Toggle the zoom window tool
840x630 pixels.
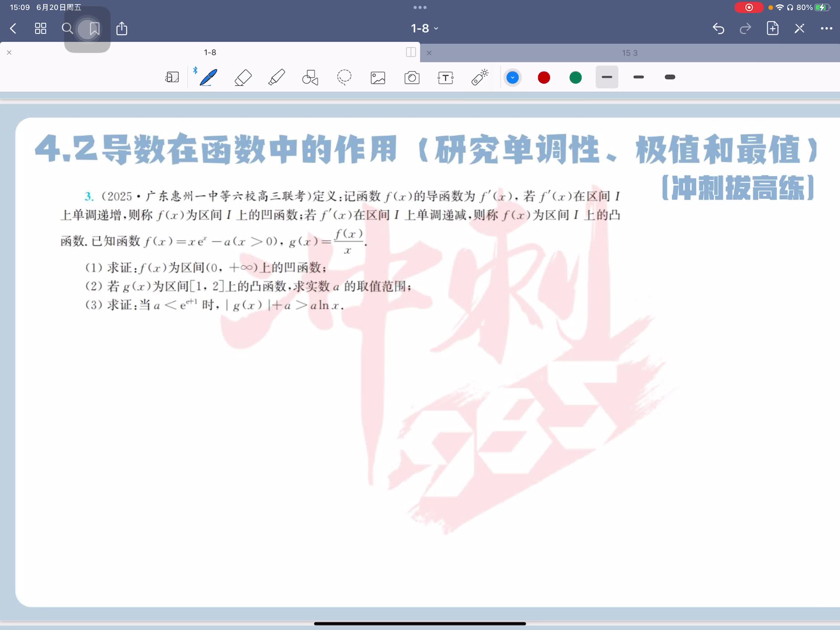[x=172, y=77]
